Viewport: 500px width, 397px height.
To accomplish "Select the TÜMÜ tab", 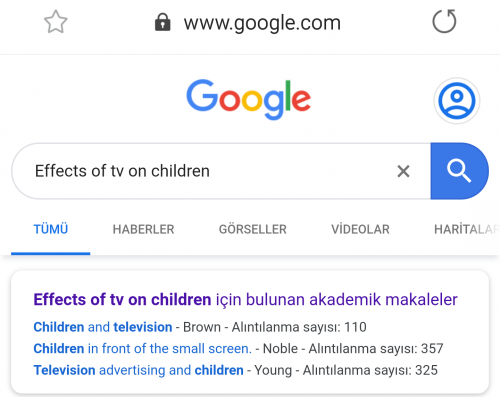I will click(x=51, y=229).
